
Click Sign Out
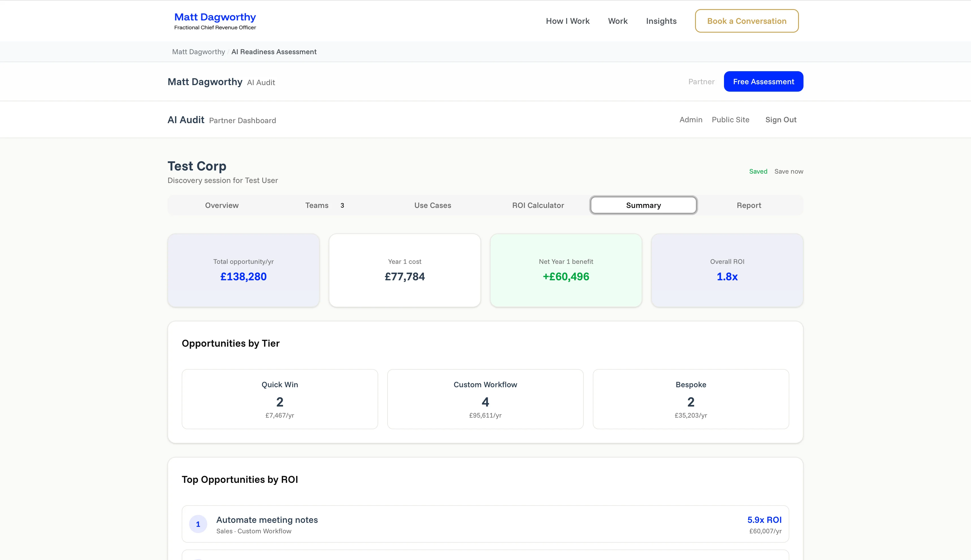(x=780, y=120)
